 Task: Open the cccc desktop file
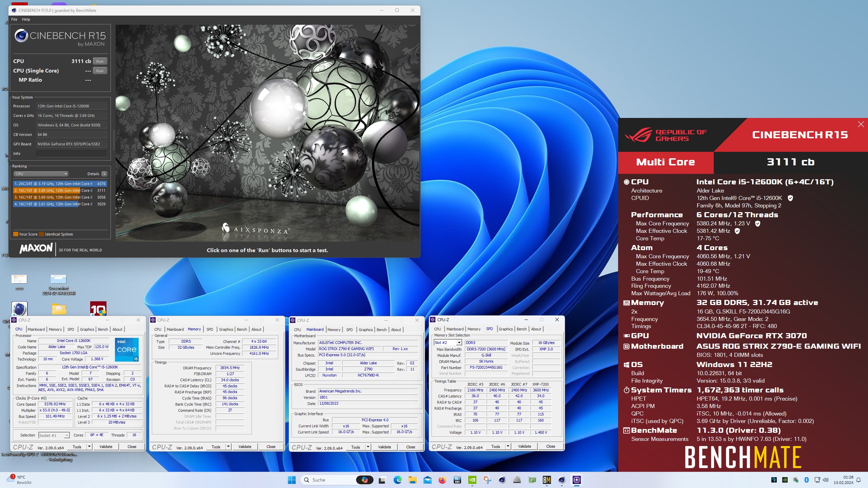19,282
